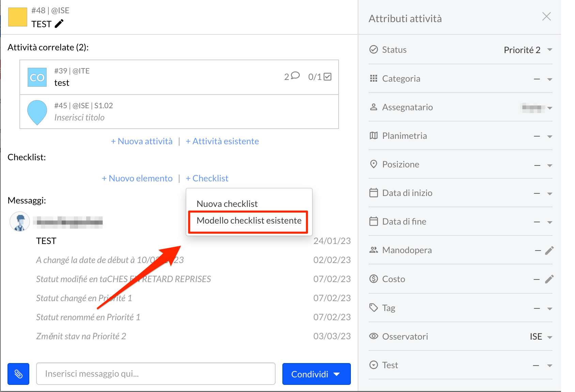Choose Nuova checklist menu option
The width and height of the screenshot is (575, 392).
pos(227,204)
